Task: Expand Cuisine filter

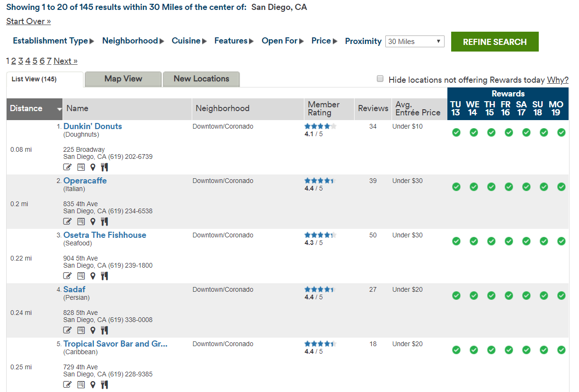Action: 189,41
